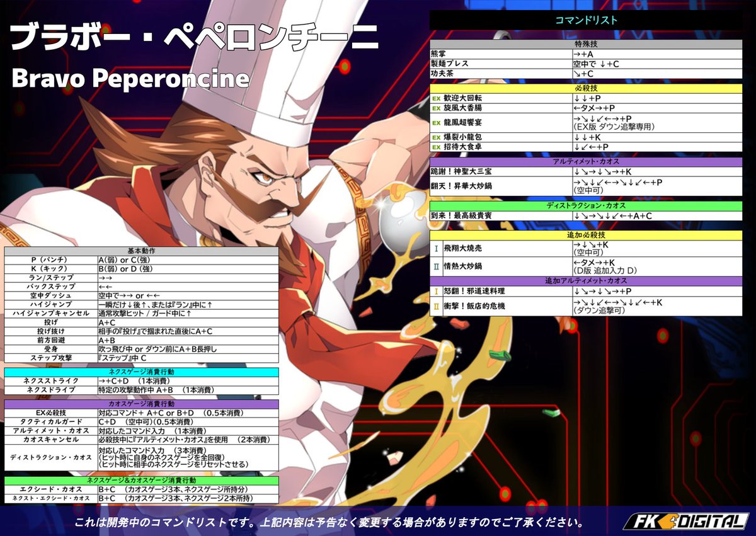Screen dimensions: 756x536
Task: Click the 受身 row label
Action: (52, 348)
